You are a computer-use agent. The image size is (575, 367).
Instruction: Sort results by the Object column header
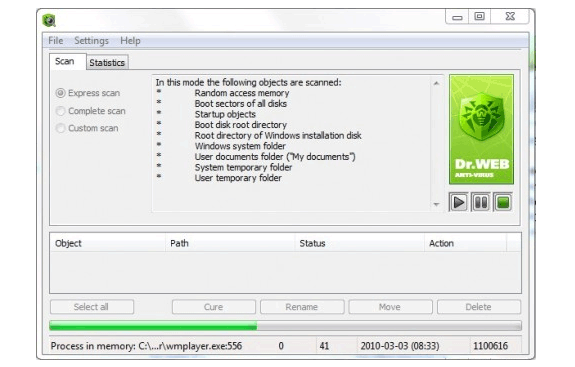click(107, 243)
